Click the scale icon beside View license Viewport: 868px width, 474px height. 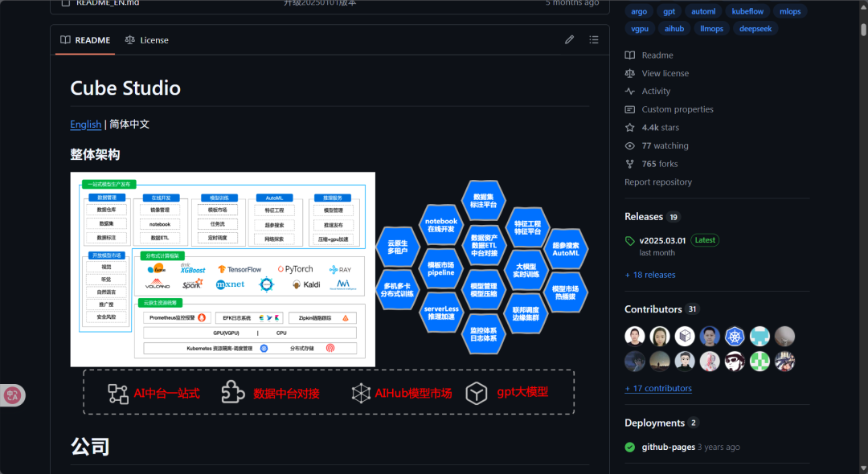coord(630,73)
